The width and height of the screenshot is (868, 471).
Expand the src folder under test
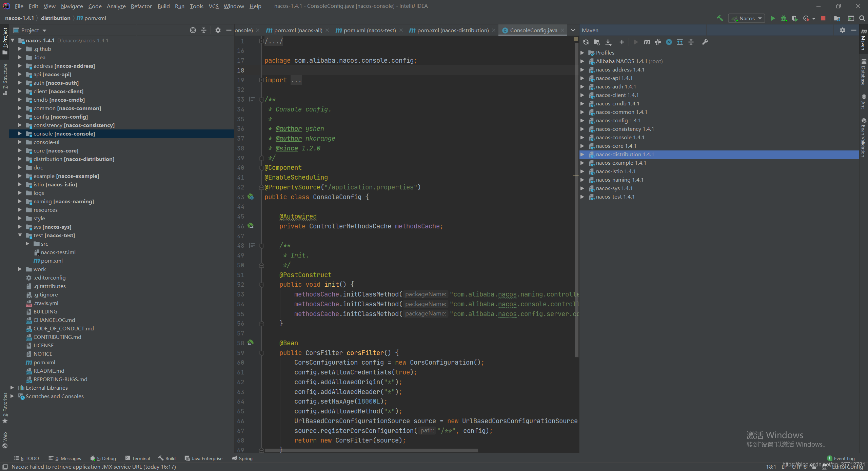27,244
